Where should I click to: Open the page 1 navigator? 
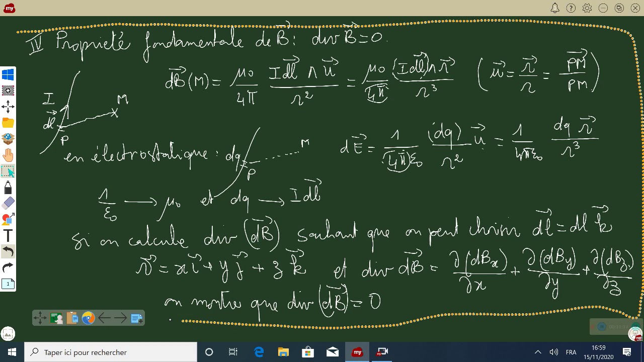(8, 284)
